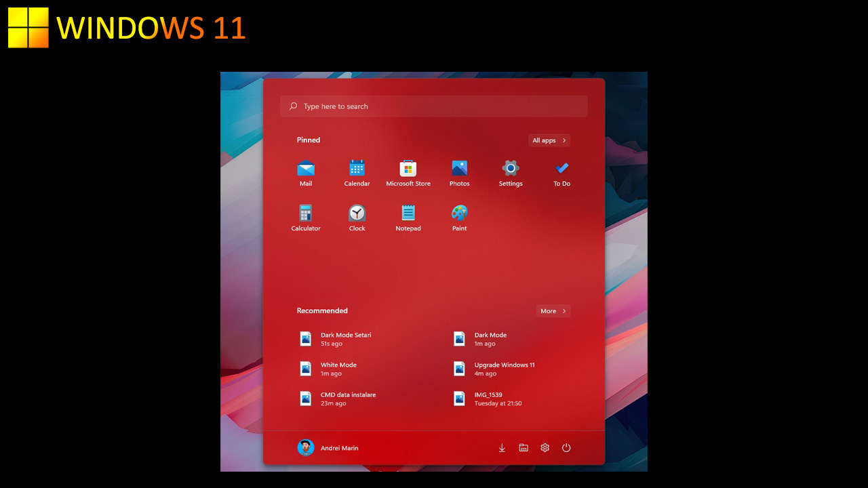Click the "Tuesday at 21:50" timestamp

pyautogui.click(x=498, y=403)
